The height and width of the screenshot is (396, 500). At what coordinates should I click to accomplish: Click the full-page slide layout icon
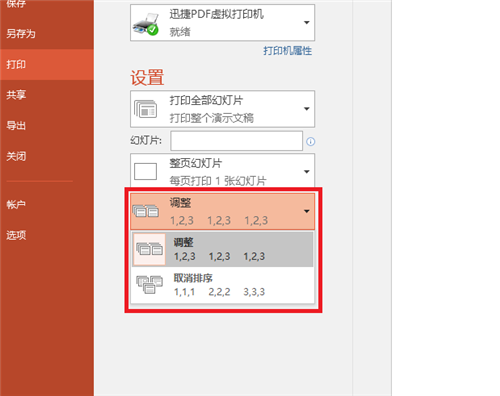pos(145,171)
